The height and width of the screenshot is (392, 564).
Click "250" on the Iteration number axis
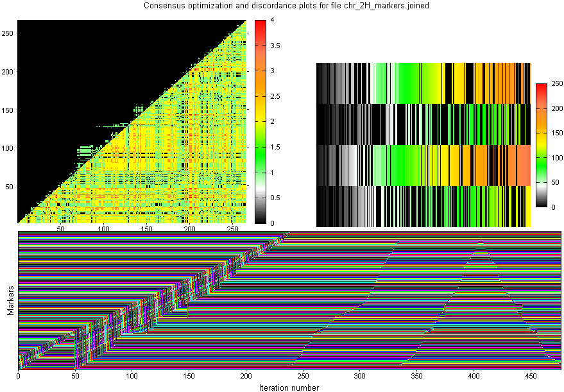click(303, 376)
